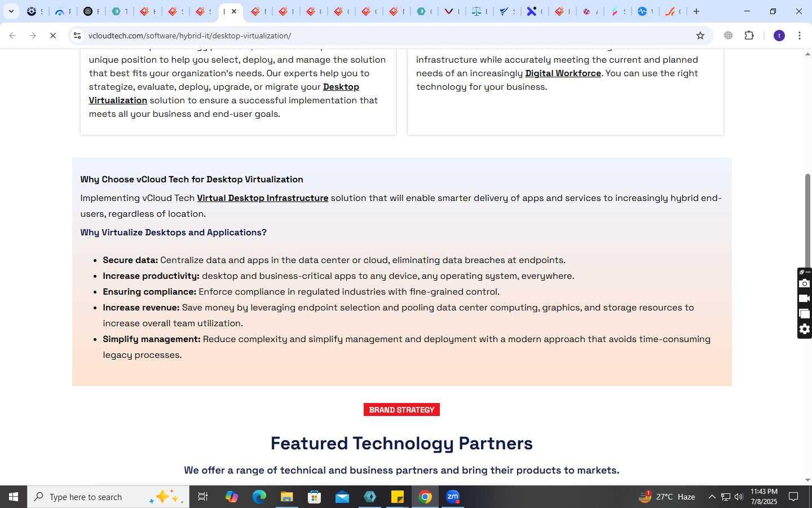Switch to the blue arc icon tab

(x=60, y=11)
